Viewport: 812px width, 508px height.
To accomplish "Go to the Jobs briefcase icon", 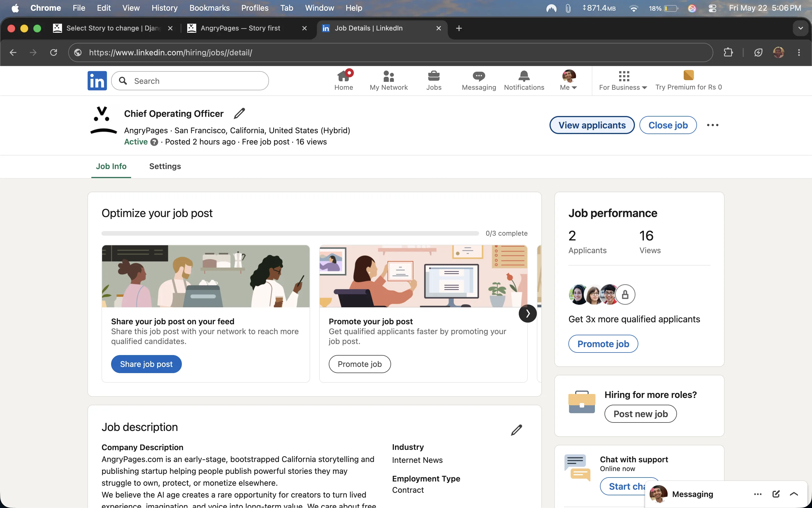I will click(434, 81).
